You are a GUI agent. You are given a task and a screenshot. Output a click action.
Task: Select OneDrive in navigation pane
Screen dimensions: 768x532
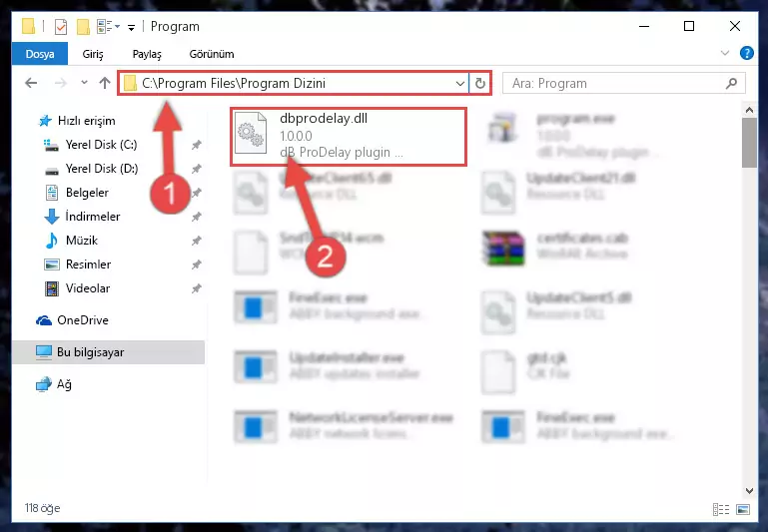point(72,320)
